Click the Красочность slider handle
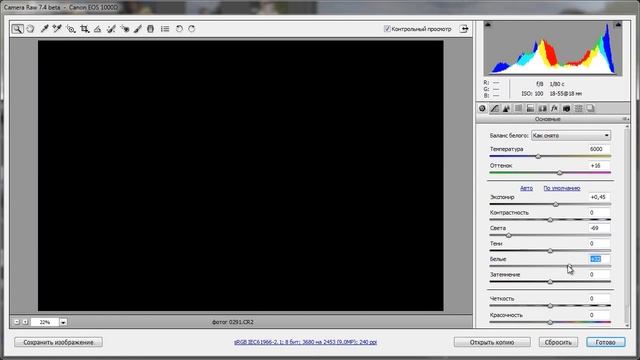Image resolution: width=640 pixels, height=360 pixels. click(550, 322)
